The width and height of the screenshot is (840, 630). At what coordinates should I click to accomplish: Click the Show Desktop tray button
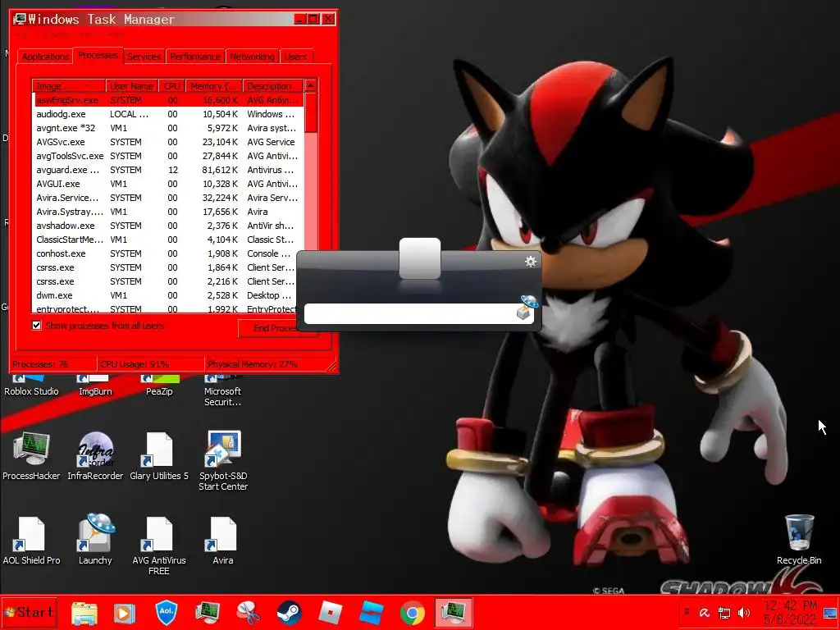click(x=830, y=613)
